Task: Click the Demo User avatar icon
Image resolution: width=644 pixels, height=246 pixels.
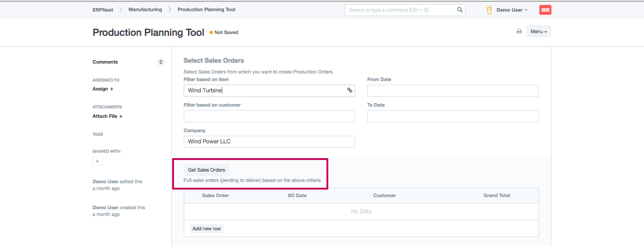Action: (489, 10)
